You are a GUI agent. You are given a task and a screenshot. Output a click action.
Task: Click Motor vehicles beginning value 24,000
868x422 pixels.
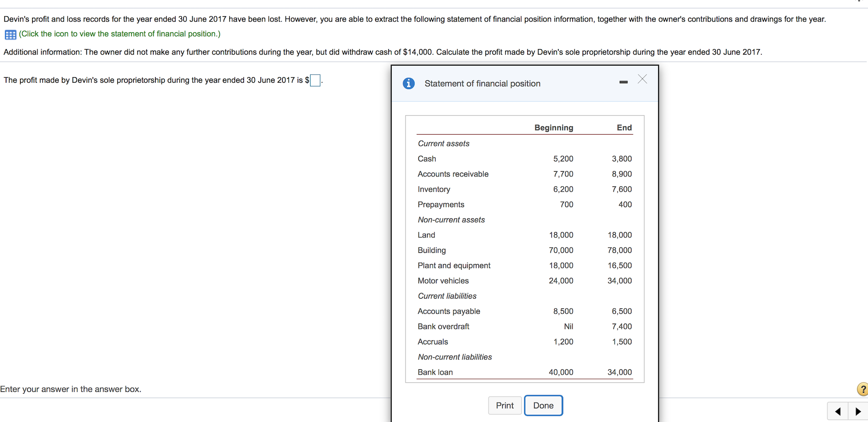point(561,281)
